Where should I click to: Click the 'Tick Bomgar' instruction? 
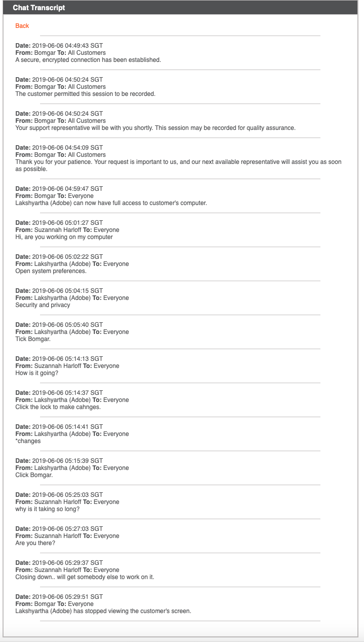(x=31, y=339)
